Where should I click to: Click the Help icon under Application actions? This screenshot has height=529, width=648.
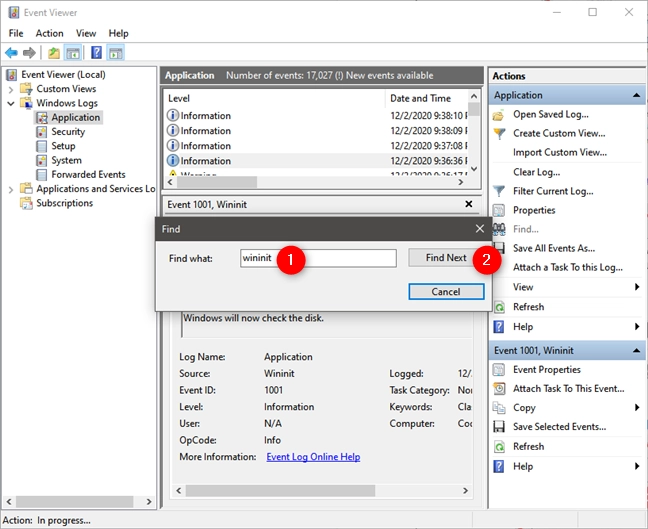pyautogui.click(x=499, y=327)
